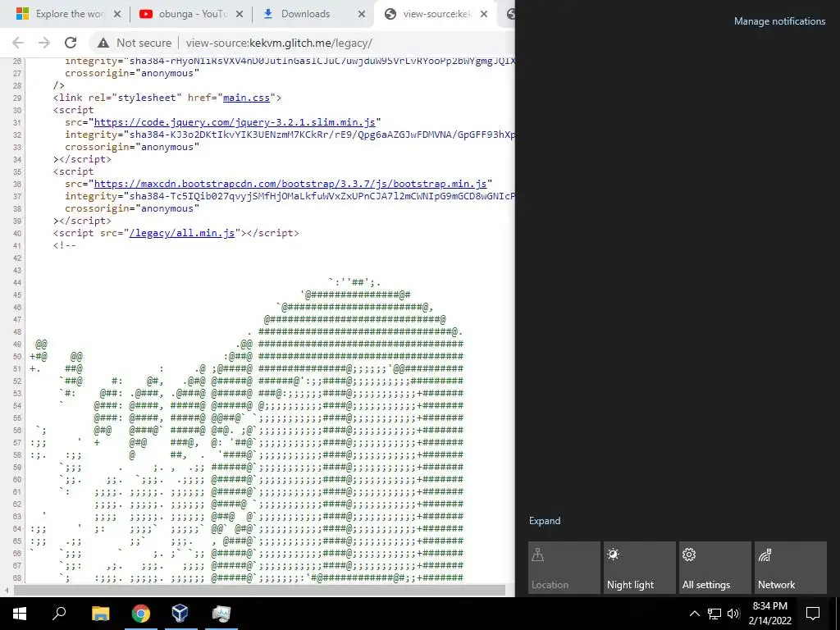Close the view-source tab
Screen dimensions: 840x630
(x=484, y=15)
